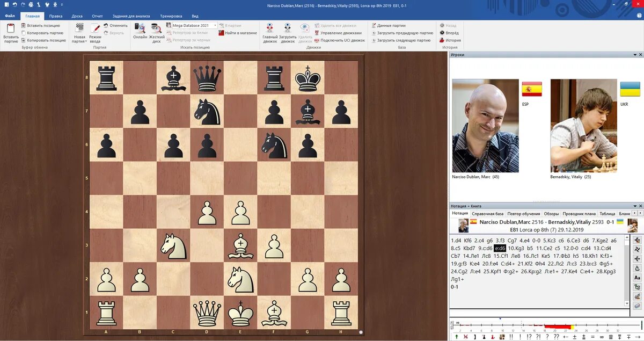
Task: Click Загрузить следующую партию
Action: click(403, 40)
